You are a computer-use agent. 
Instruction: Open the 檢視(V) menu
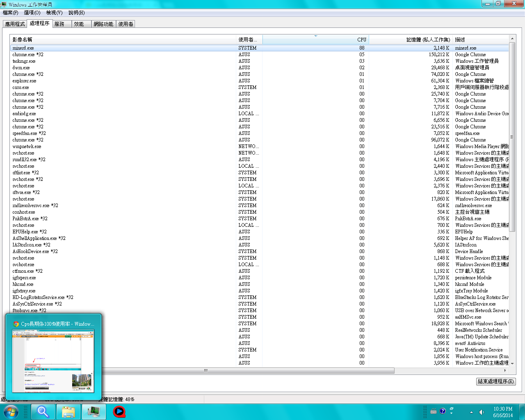(x=54, y=13)
